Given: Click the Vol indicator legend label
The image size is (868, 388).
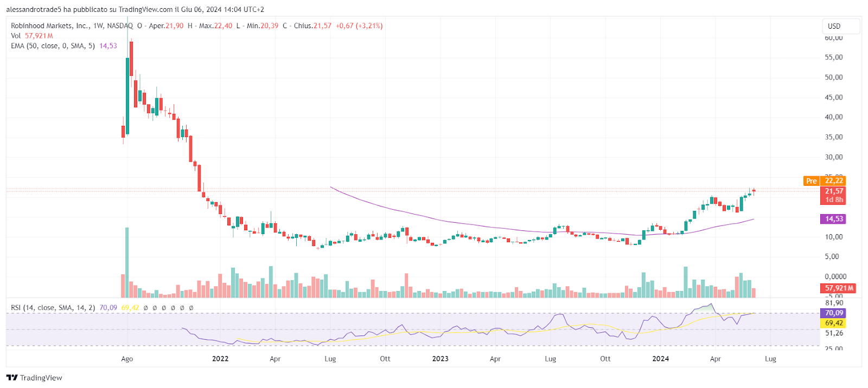Looking at the screenshot, I should point(16,36).
